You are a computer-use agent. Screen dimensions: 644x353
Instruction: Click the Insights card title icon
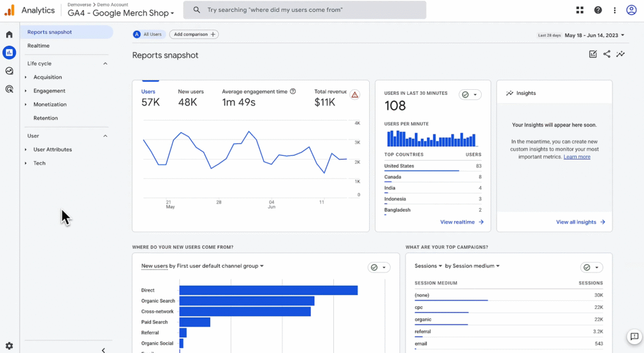pyautogui.click(x=509, y=94)
